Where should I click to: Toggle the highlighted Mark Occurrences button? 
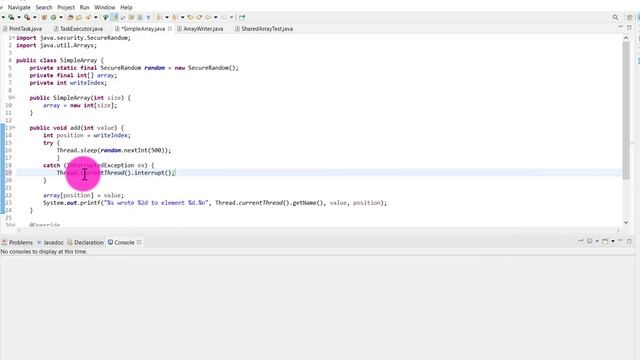coord(114,17)
